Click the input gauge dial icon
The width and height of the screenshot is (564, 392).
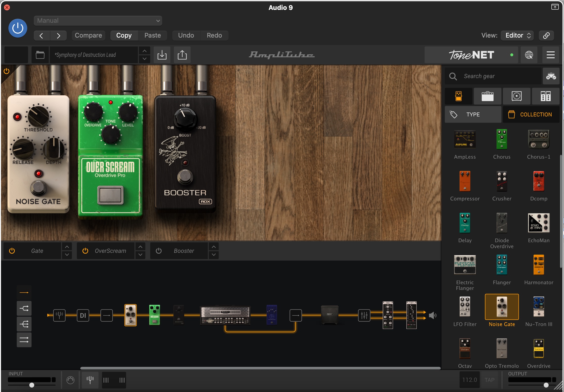70,380
